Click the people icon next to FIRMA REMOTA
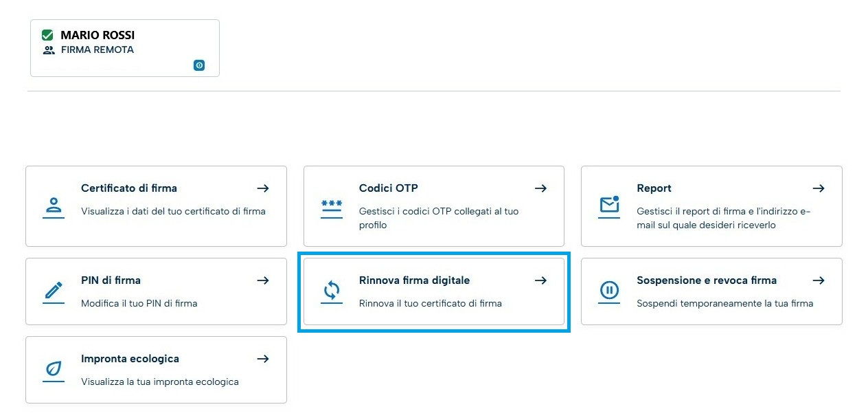 [x=48, y=50]
